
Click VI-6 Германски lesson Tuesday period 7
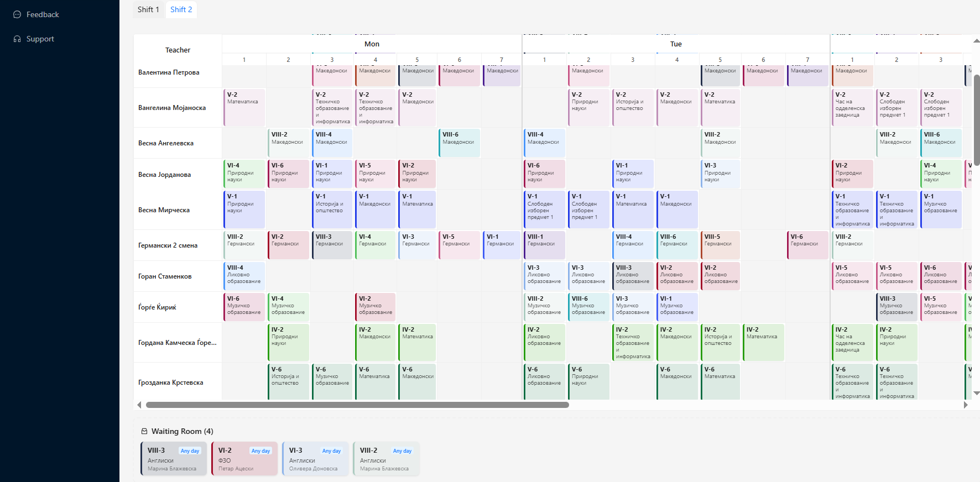(x=807, y=245)
